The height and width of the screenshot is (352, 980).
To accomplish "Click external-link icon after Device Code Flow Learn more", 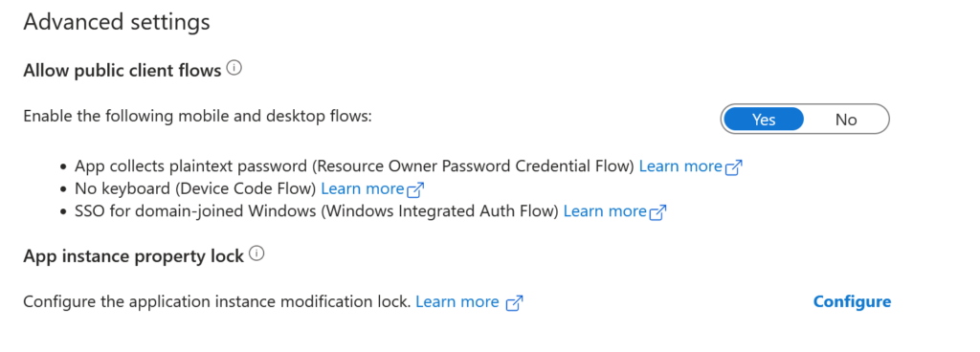I will tap(415, 189).
